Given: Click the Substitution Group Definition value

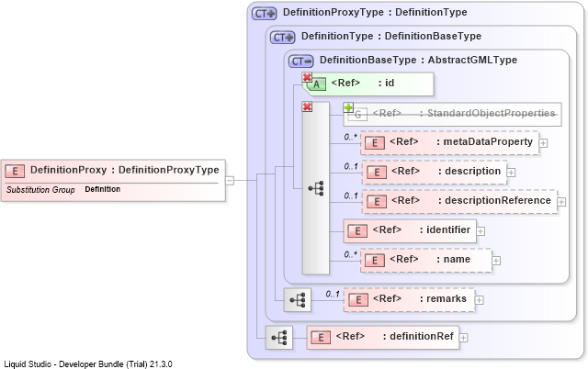Looking at the screenshot, I should click(x=102, y=189).
